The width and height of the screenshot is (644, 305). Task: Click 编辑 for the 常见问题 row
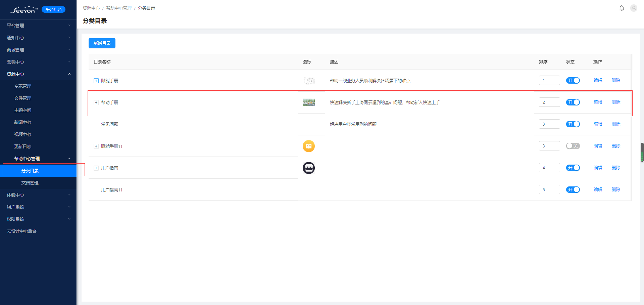click(598, 124)
